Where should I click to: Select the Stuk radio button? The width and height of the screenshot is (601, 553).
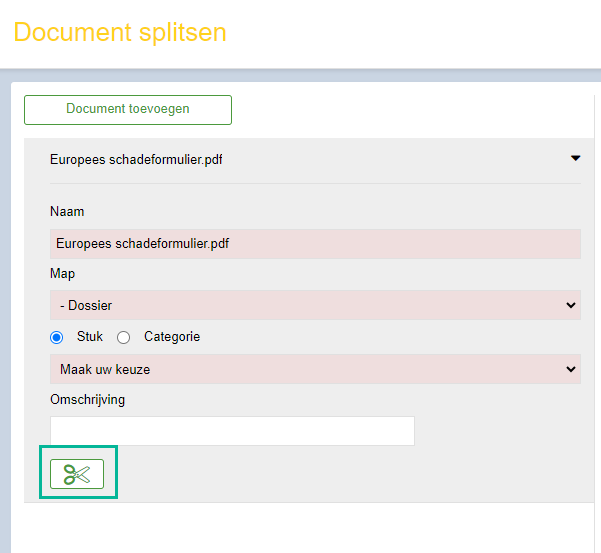click(x=57, y=337)
